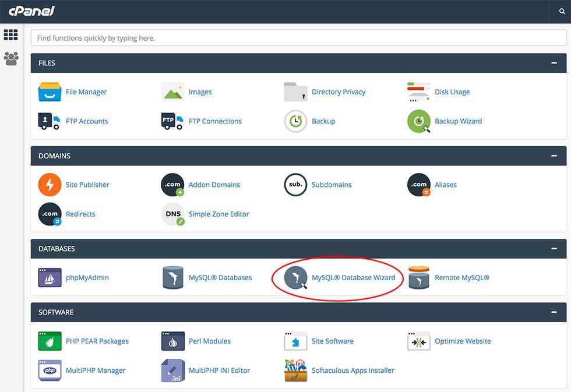The height and width of the screenshot is (392, 571).
Task: Open the MultiPHP INI Editor icon
Action: tap(172, 370)
